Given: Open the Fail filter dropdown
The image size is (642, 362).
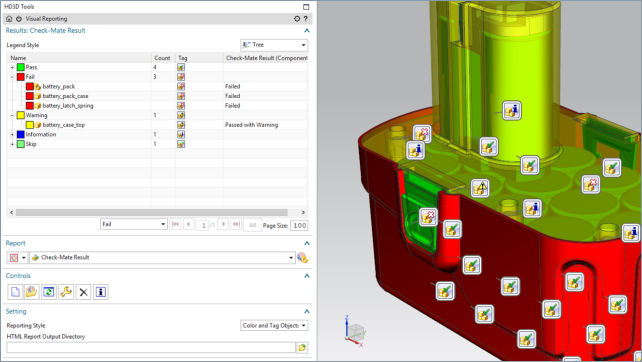Looking at the screenshot, I should (134, 224).
